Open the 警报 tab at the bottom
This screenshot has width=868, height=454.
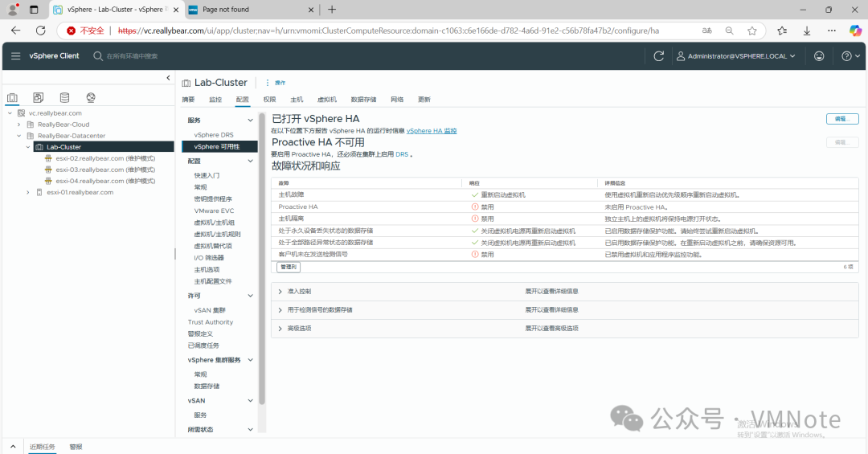point(76,447)
